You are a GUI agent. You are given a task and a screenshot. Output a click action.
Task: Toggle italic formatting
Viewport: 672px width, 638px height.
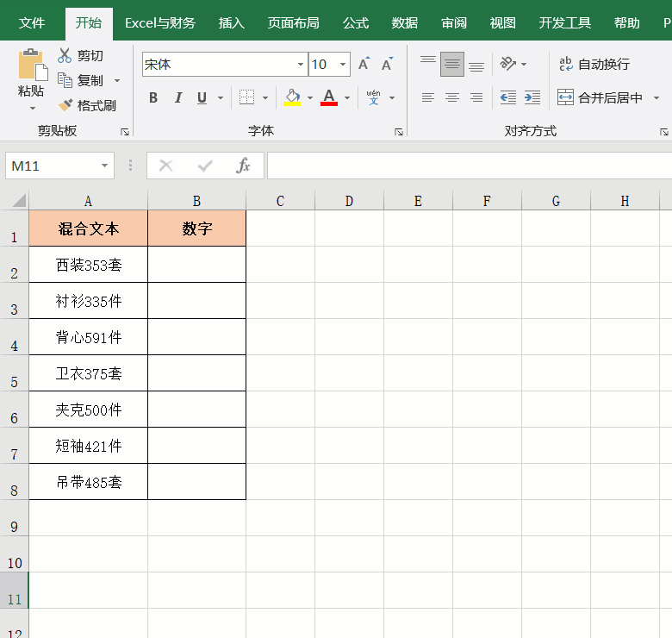178,97
